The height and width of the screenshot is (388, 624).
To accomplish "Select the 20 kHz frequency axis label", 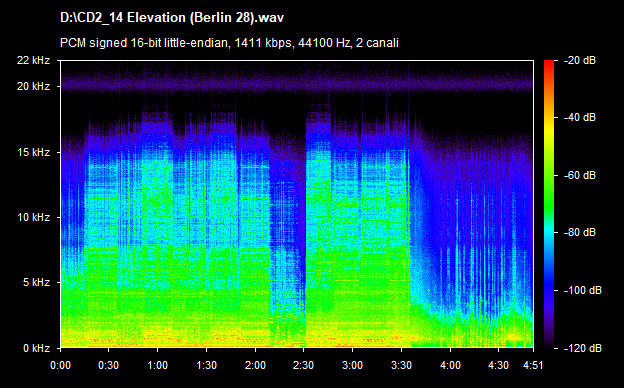I will click(x=33, y=86).
